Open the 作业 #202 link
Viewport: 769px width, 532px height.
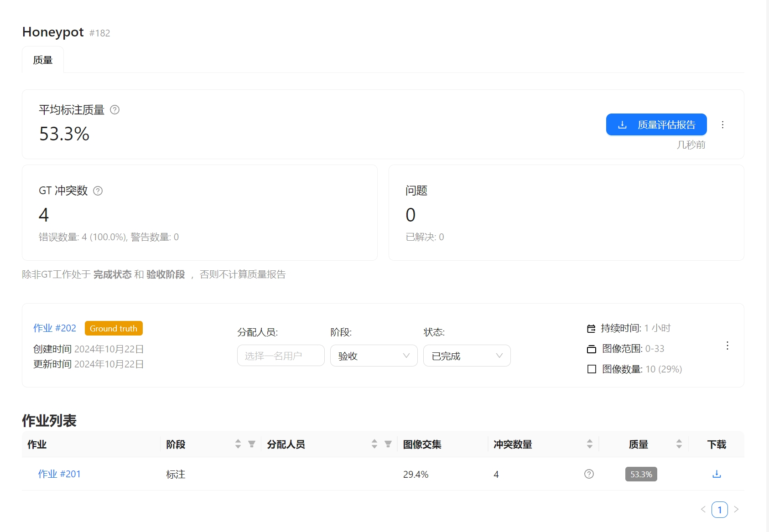tap(55, 328)
